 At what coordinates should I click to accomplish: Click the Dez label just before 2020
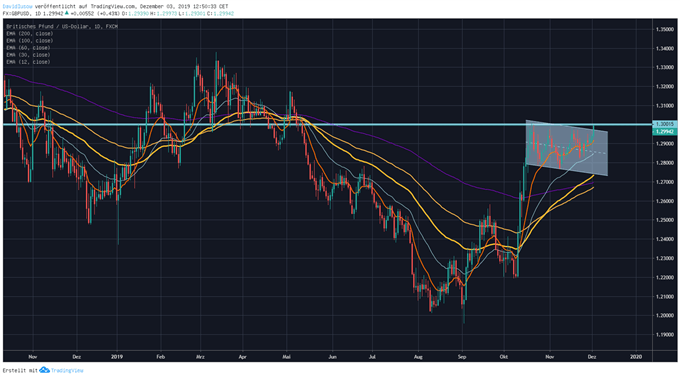click(592, 357)
